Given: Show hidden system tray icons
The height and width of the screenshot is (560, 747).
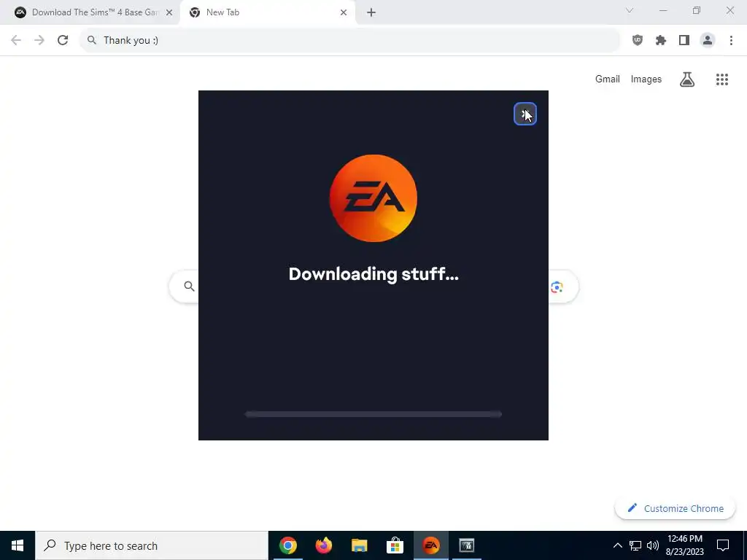Looking at the screenshot, I should (x=617, y=545).
